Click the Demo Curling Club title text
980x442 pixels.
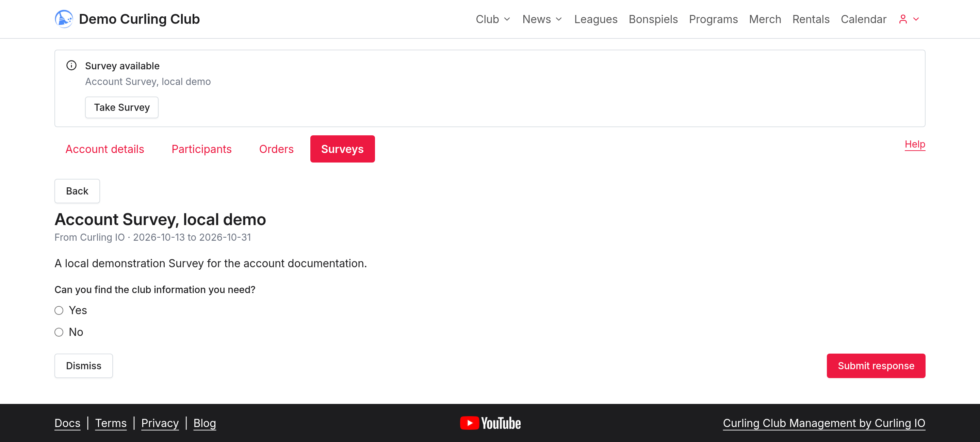[x=139, y=19]
